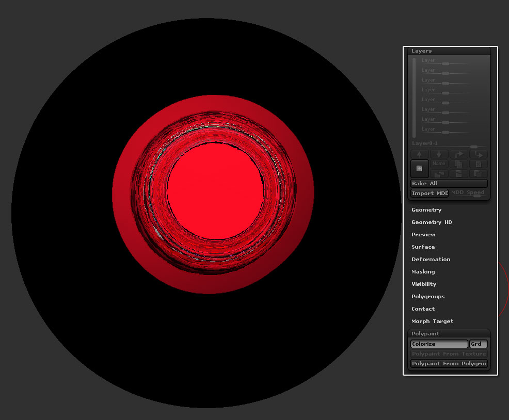This screenshot has width=509, height=420.
Task: Click the select-down arrow in Layers panel
Action: [x=439, y=154]
